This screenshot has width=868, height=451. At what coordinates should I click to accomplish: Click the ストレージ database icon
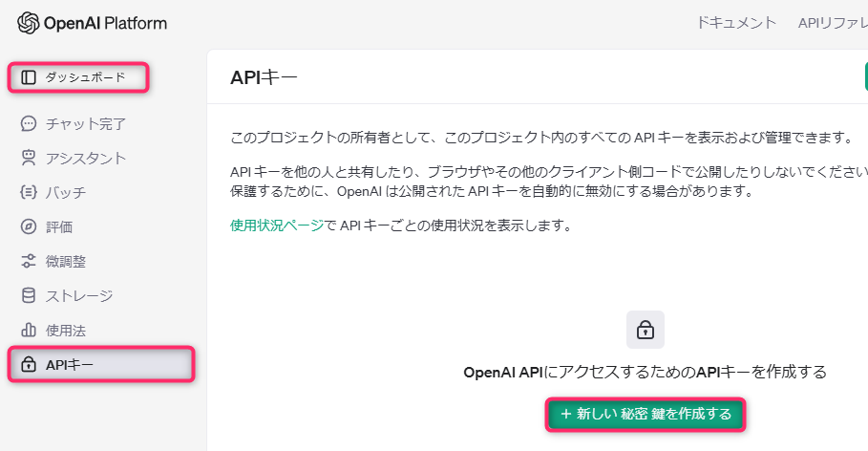tap(29, 295)
